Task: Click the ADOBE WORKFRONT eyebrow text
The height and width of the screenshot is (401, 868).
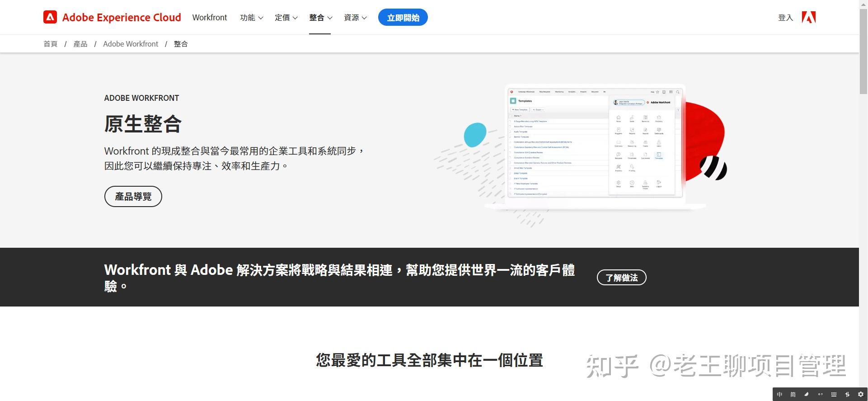Action: pyautogui.click(x=141, y=98)
